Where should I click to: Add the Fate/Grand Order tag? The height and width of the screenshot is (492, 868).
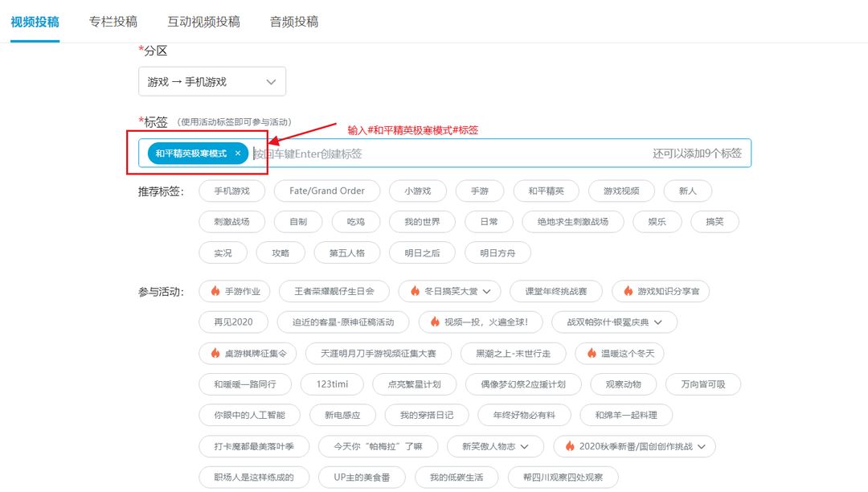click(327, 191)
